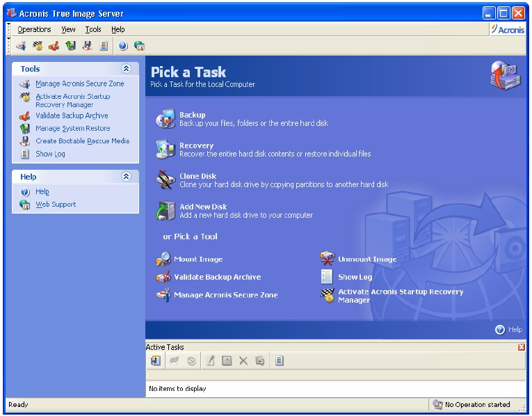
Task: Click the Show Log icon in the top toolbar
Action: pos(104,45)
